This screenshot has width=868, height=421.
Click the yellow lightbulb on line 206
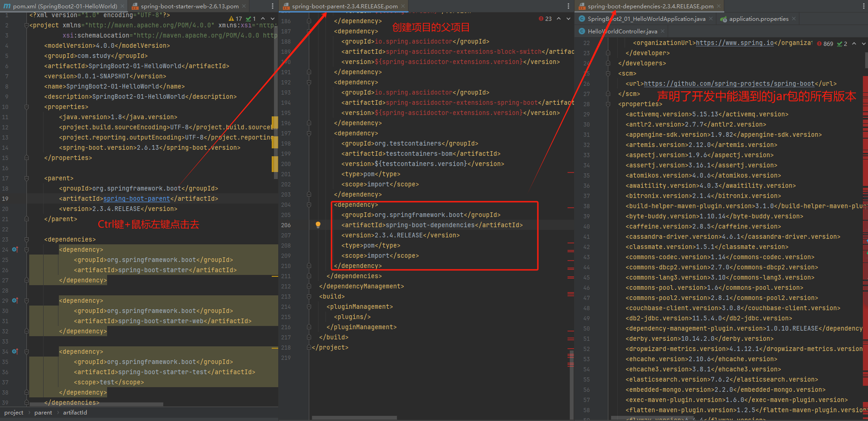(x=318, y=225)
